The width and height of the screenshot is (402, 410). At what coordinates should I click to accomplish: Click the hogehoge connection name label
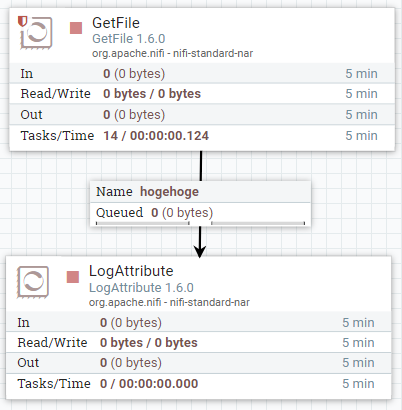169,192
